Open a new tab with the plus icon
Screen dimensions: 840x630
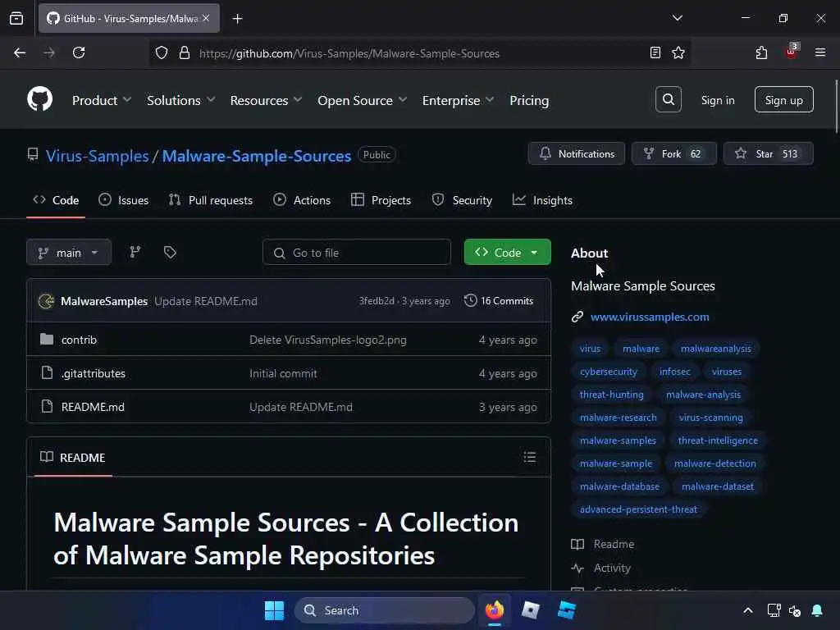(237, 19)
